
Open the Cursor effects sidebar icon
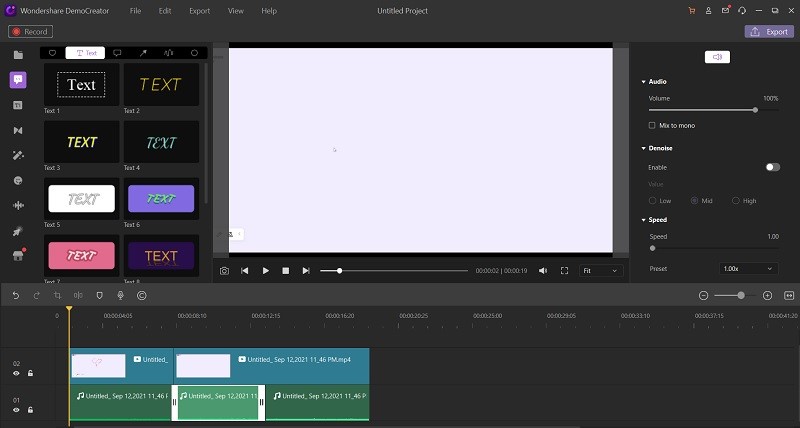click(x=18, y=231)
